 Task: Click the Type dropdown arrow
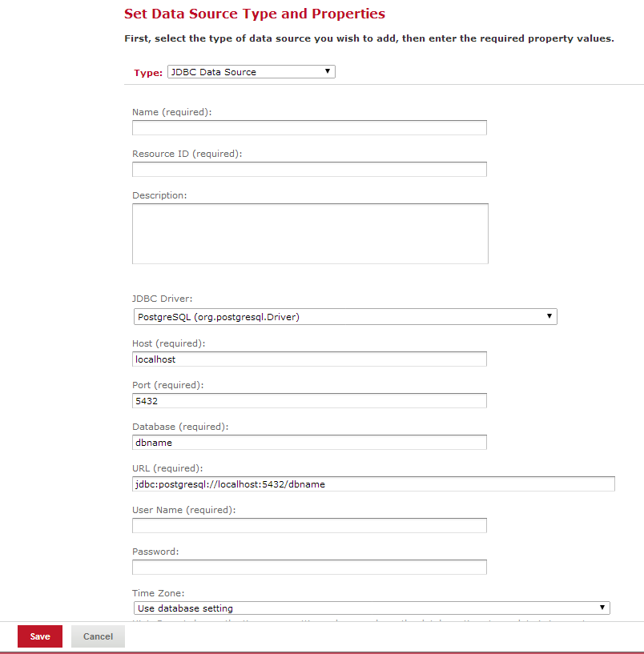tap(328, 71)
